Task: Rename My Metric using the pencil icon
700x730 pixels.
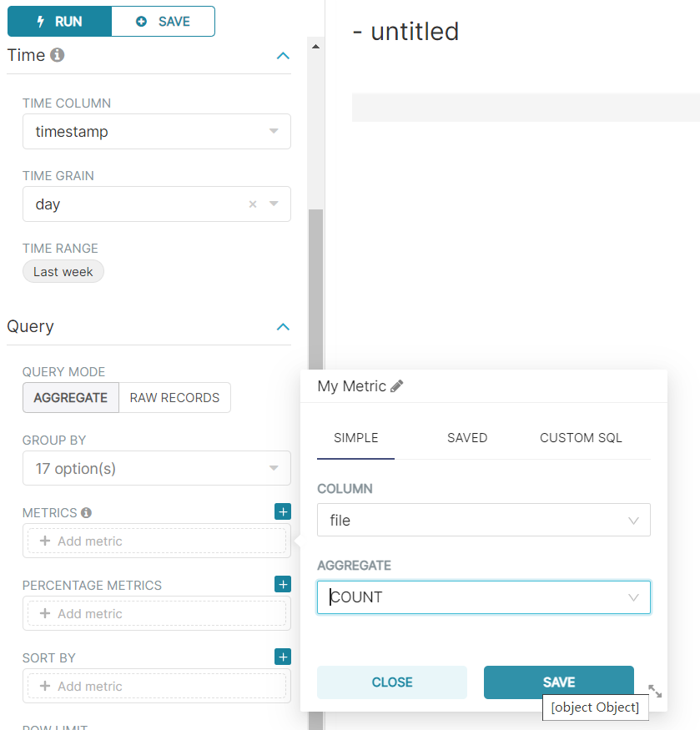Action: tap(396, 386)
